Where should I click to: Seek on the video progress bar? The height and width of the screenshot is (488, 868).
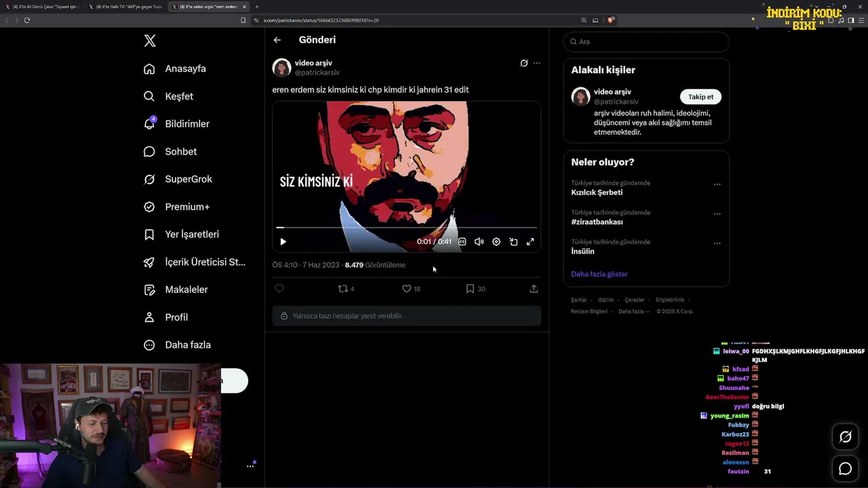pyautogui.click(x=406, y=228)
